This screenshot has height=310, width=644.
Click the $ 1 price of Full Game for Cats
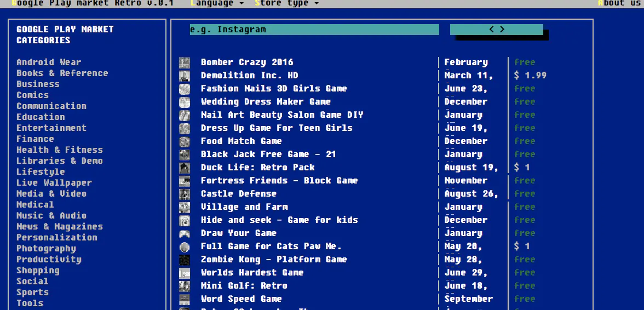[x=522, y=246]
